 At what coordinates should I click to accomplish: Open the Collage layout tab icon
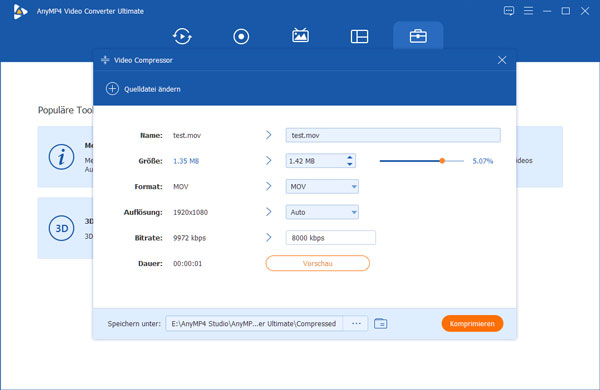(x=359, y=36)
